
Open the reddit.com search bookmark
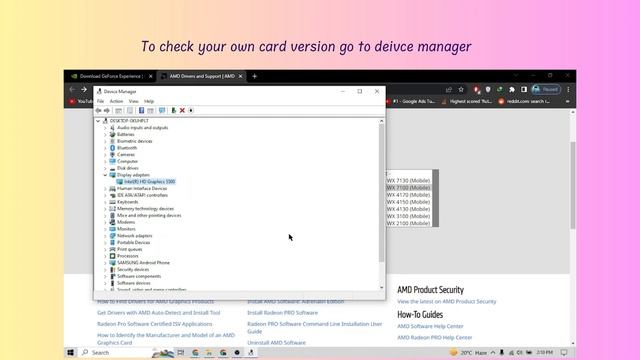[x=524, y=101]
